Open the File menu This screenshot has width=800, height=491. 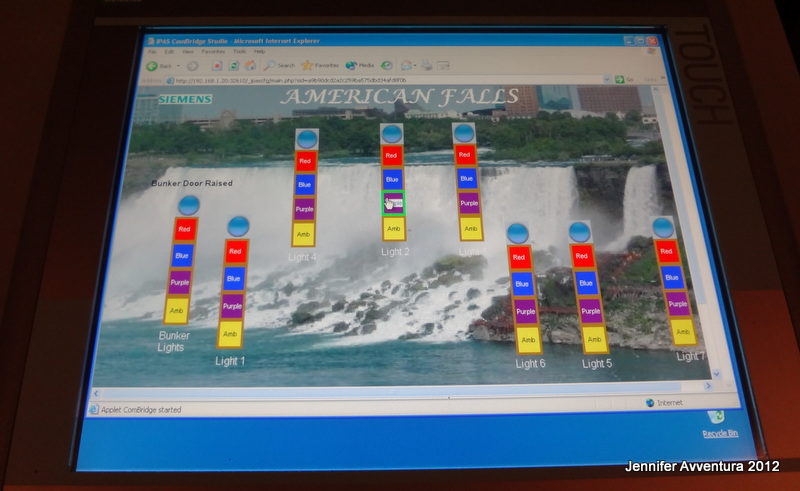pos(154,51)
